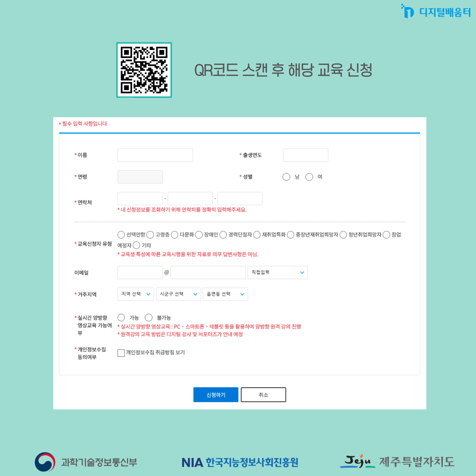
Task: Click the 과학기술정보통신부 emblem logo
Action: 45,462
